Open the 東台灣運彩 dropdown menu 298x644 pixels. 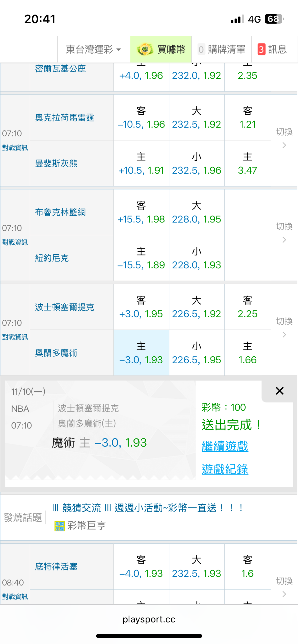tap(93, 50)
